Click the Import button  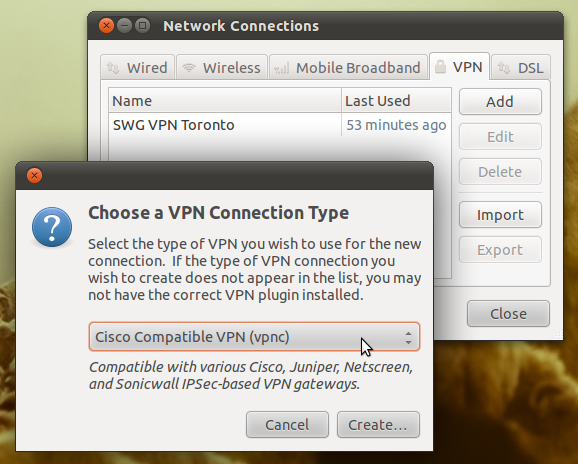coord(500,214)
